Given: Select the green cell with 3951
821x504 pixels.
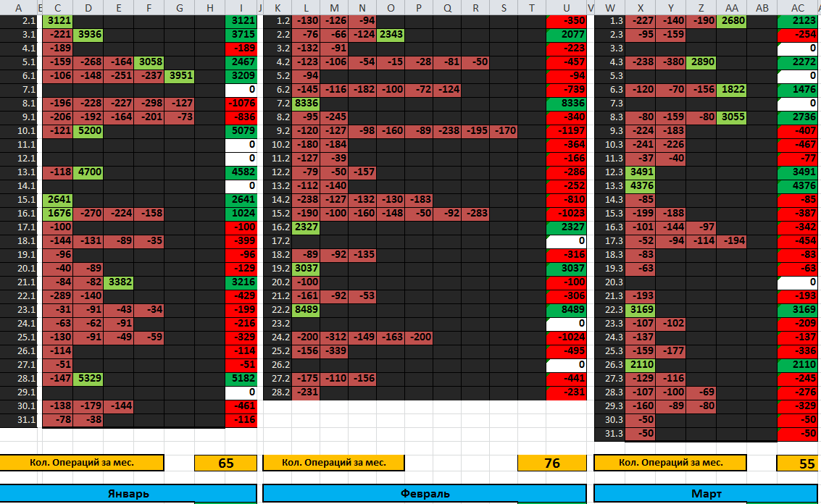Looking at the screenshot, I should [180, 75].
